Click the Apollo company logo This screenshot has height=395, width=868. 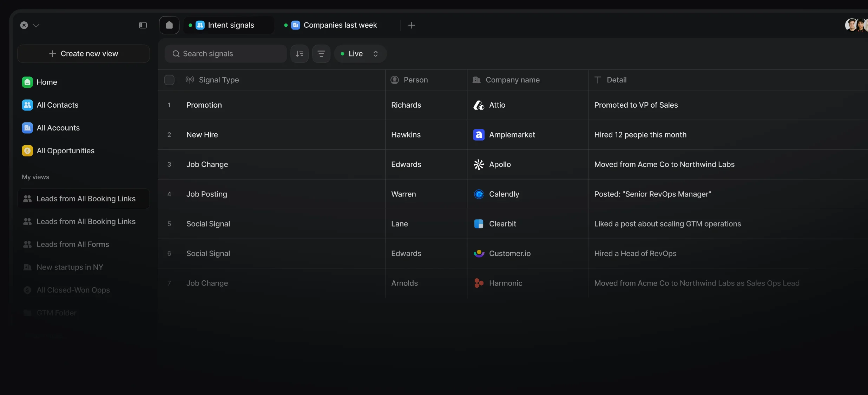[479, 165]
